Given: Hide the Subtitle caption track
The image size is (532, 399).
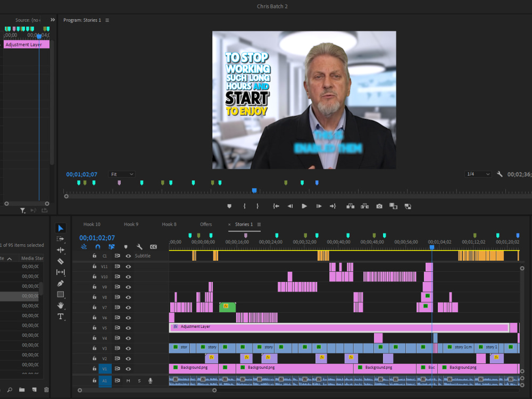Looking at the screenshot, I should click(x=128, y=256).
